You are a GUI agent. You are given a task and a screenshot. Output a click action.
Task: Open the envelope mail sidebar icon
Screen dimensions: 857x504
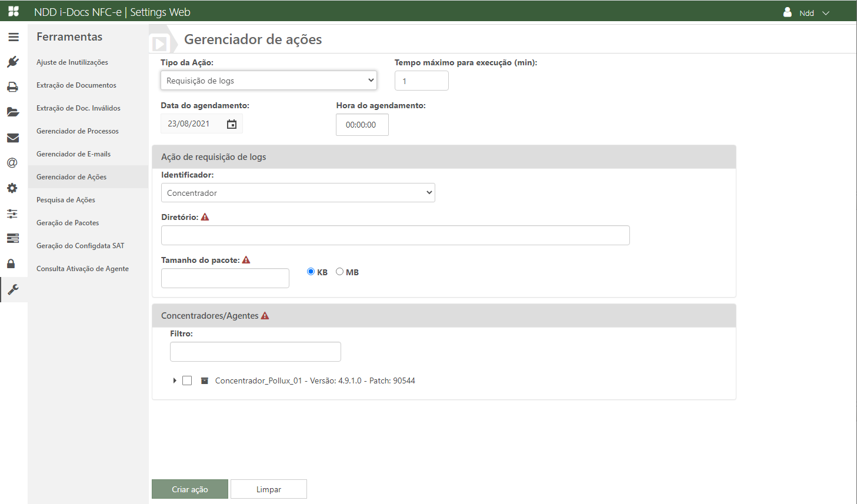[13, 138]
